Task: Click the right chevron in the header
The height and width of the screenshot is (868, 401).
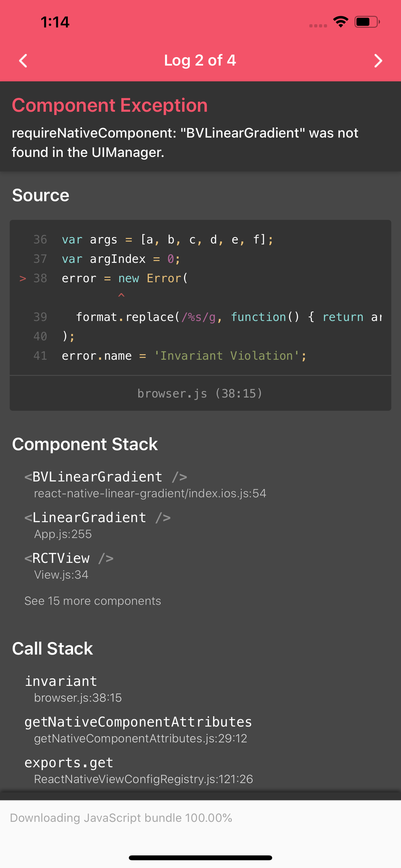Action: [x=378, y=61]
